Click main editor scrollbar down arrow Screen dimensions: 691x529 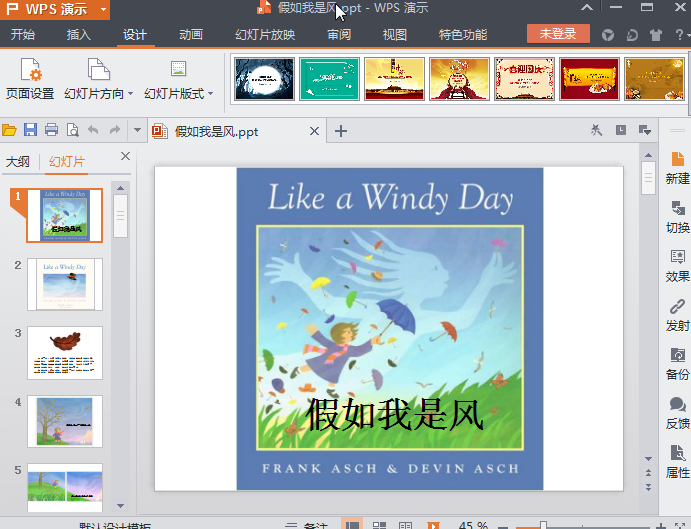click(648, 459)
